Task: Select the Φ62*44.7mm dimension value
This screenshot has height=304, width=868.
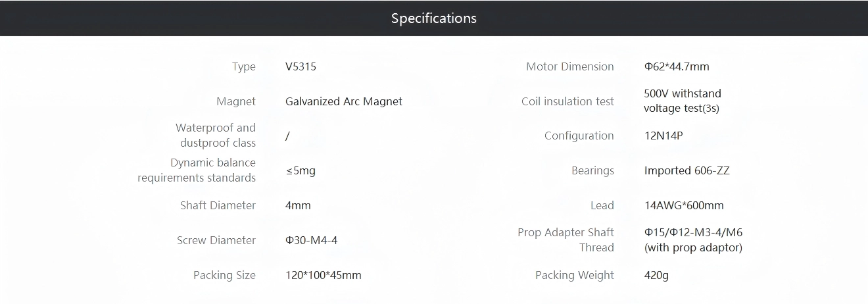Action: (x=677, y=66)
